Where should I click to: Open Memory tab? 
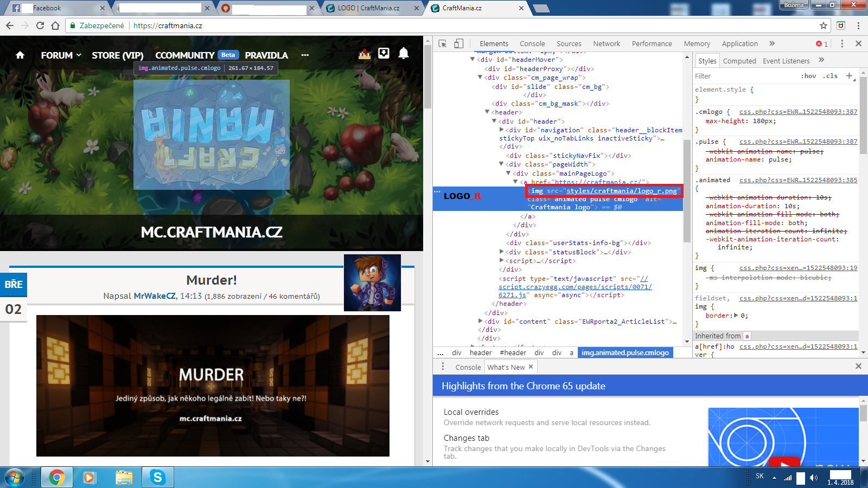(697, 44)
